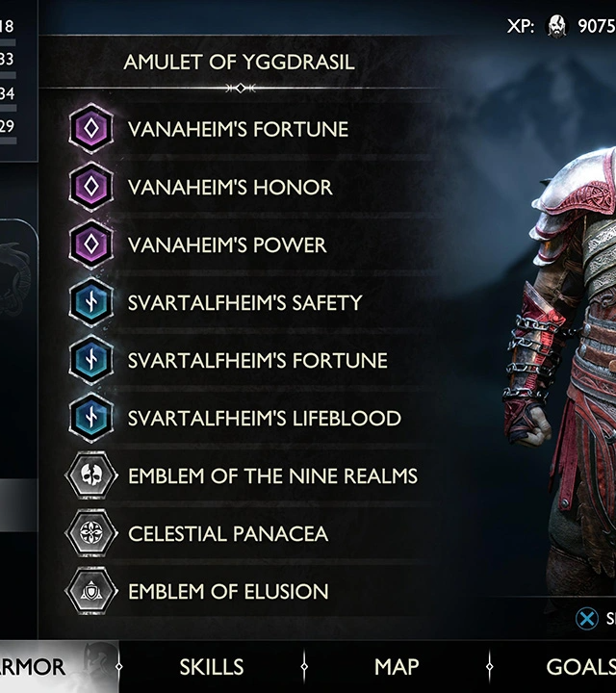Screen dimensions: 616x693
Task: Click the Vanaheim's Honor hexagon icon
Action: tap(91, 187)
